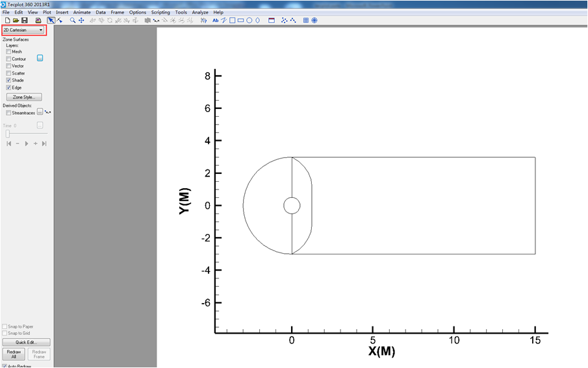The height and width of the screenshot is (368, 588).
Task: Click the X(M) axis title in the plot
Action: point(382,352)
